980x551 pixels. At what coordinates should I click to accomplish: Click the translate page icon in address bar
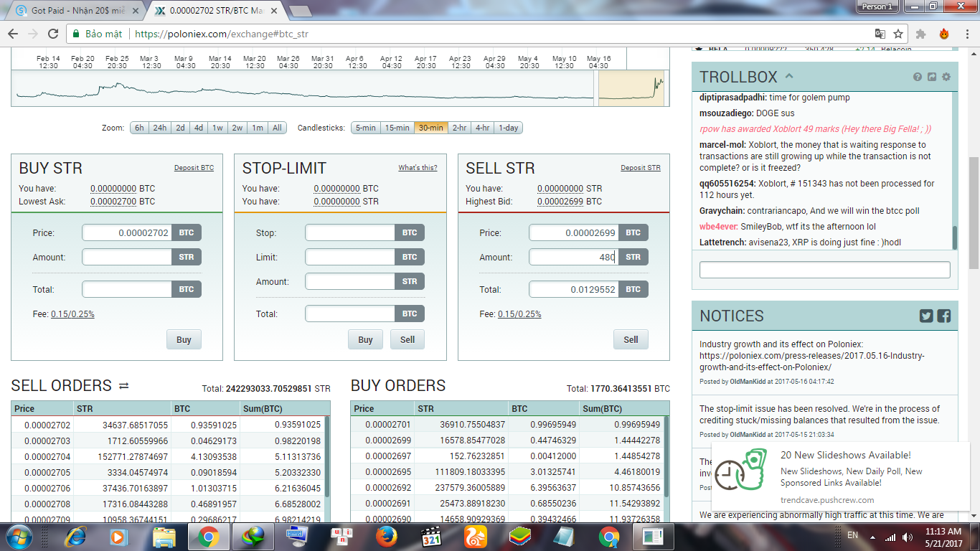click(880, 34)
